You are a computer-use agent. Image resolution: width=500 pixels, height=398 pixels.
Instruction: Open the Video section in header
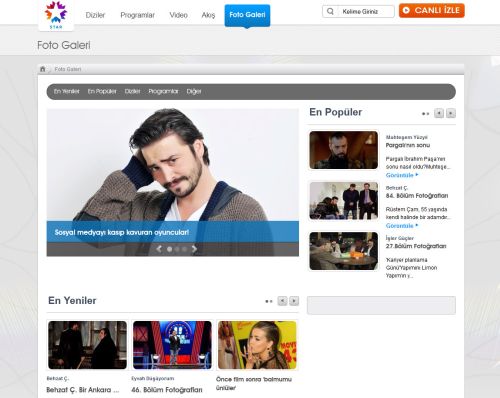click(x=178, y=15)
